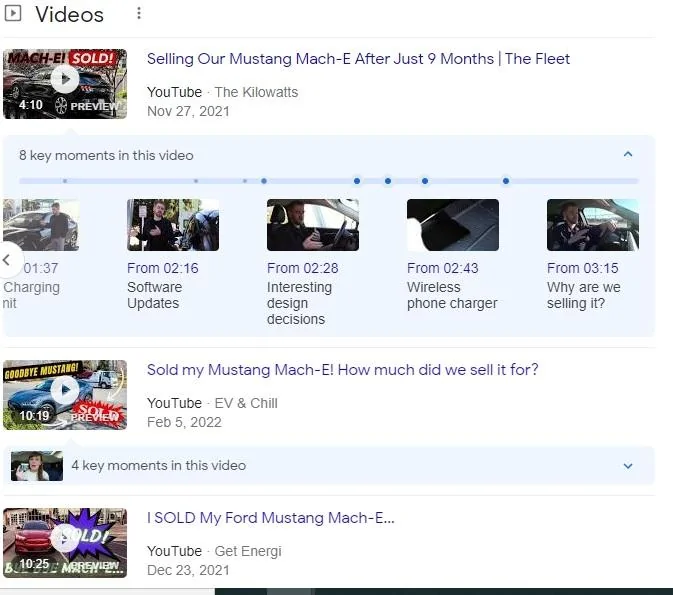Click 'Wireless phone charger' moment label
673x595 pixels.
[452, 295]
